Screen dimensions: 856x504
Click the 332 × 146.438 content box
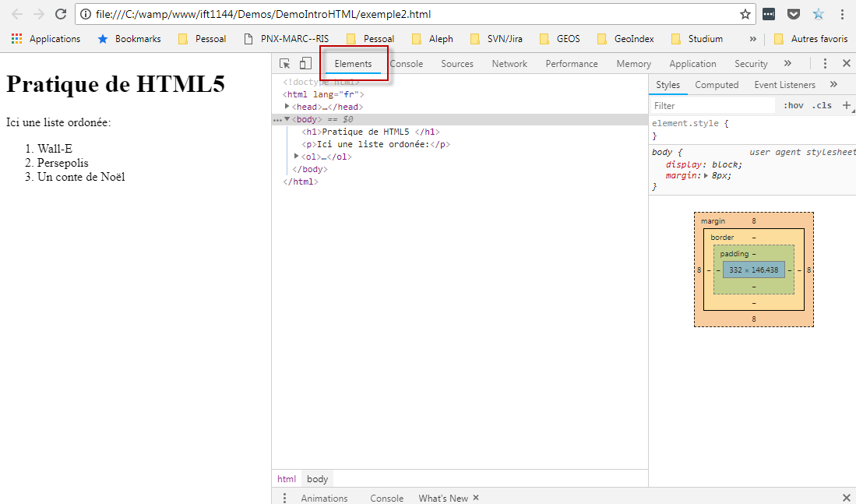click(x=753, y=270)
